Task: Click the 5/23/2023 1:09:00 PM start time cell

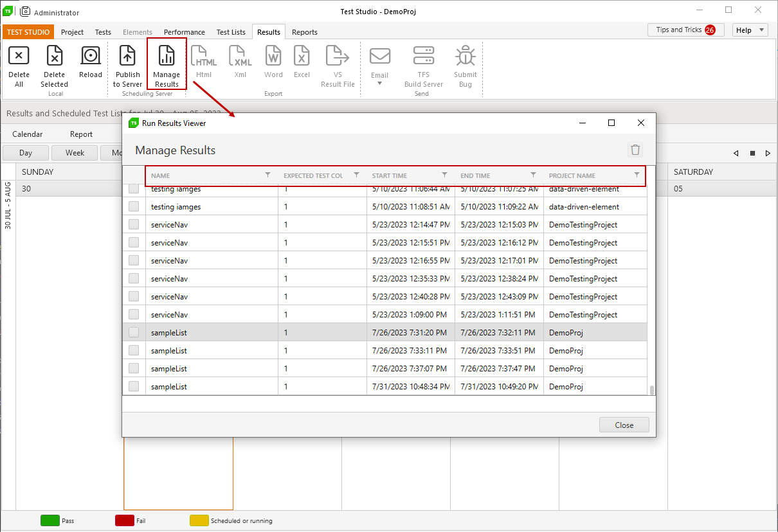Action: coord(411,315)
